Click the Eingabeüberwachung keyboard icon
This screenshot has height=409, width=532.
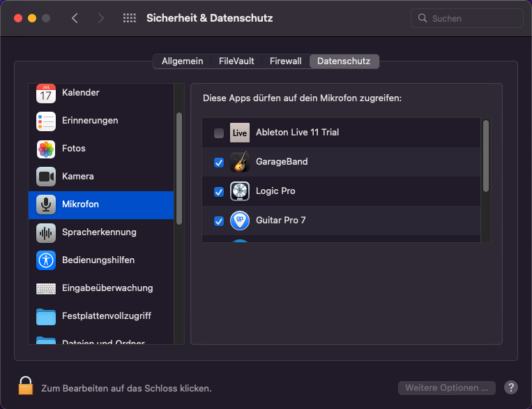46,289
